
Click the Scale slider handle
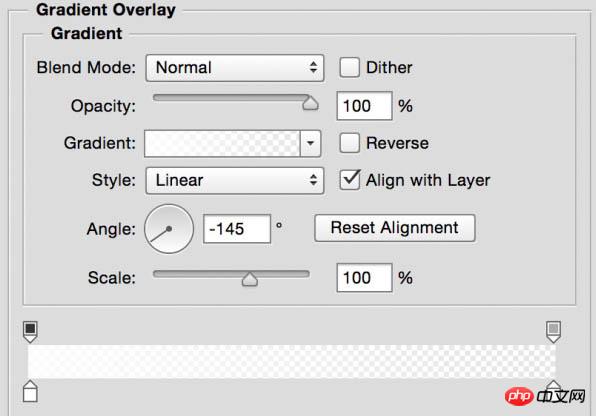pos(250,279)
